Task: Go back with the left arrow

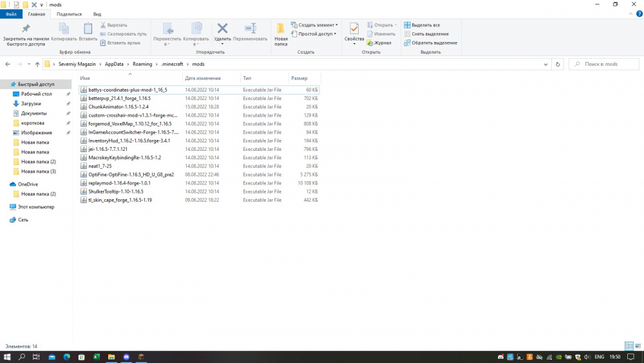Action: [x=8, y=64]
